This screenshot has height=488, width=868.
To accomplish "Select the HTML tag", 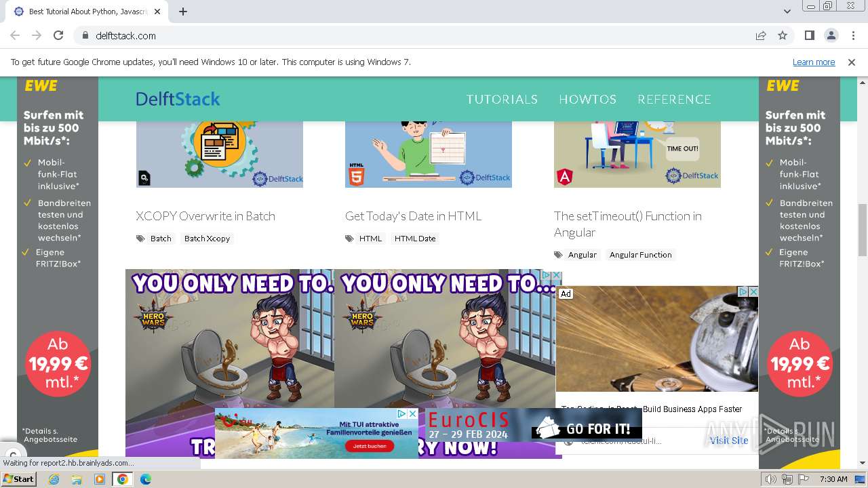I will (x=370, y=239).
